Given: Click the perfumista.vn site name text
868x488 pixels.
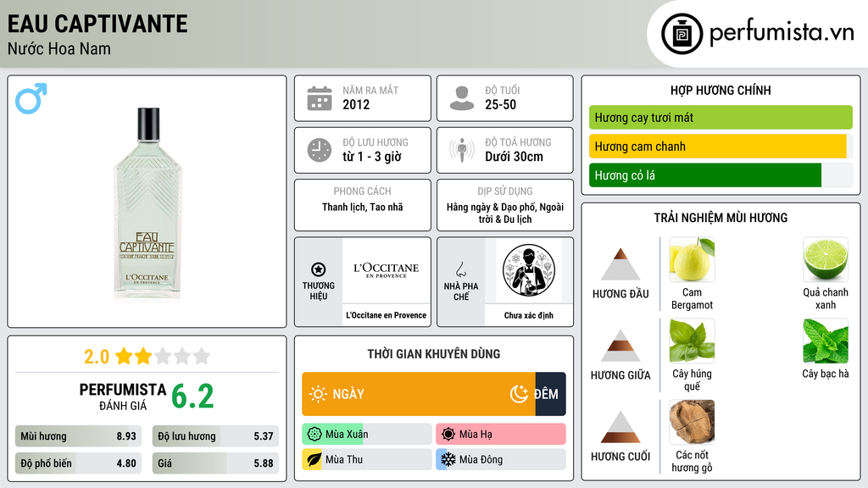Looking at the screenshot, I should pos(782,33).
